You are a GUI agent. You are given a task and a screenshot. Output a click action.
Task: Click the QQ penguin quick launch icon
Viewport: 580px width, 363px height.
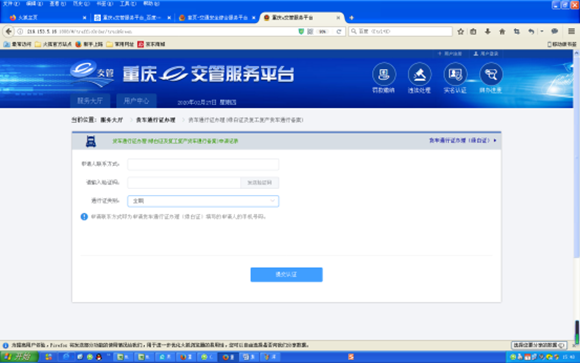[99, 357]
